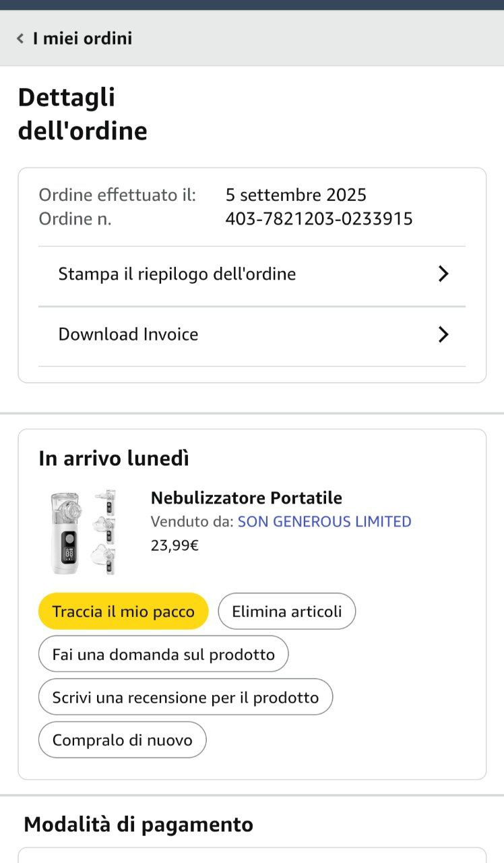This screenshot has width=504, height=863.
Task: Open the Download Invoice row
Action: tap(128, 334)
